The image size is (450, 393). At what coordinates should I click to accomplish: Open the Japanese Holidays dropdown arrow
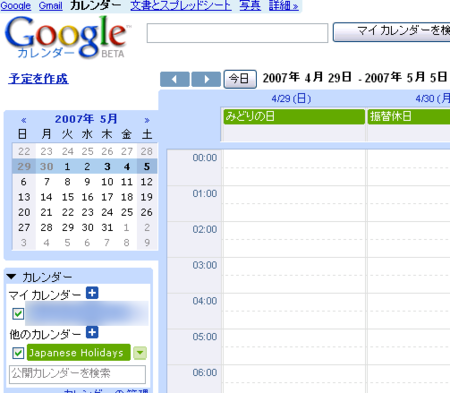pos(140,353)
